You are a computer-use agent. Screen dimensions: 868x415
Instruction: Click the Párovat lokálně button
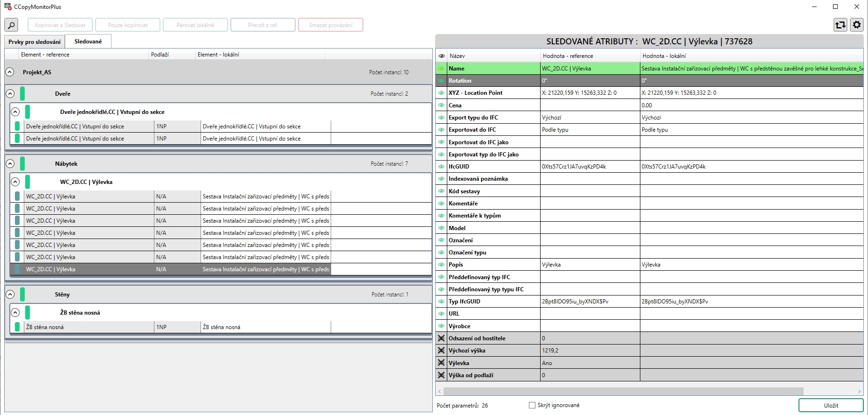click(x=195, y=25)
